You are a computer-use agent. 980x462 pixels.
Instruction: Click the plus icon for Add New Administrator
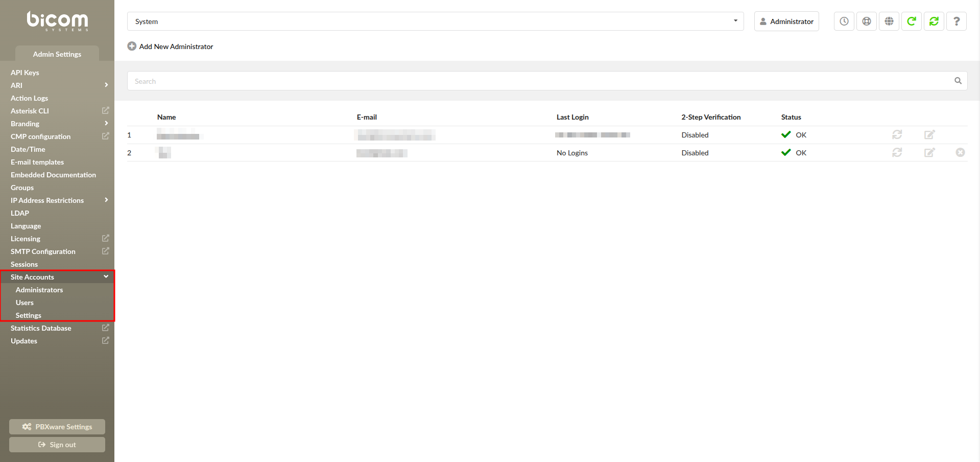tap(132, 46)
